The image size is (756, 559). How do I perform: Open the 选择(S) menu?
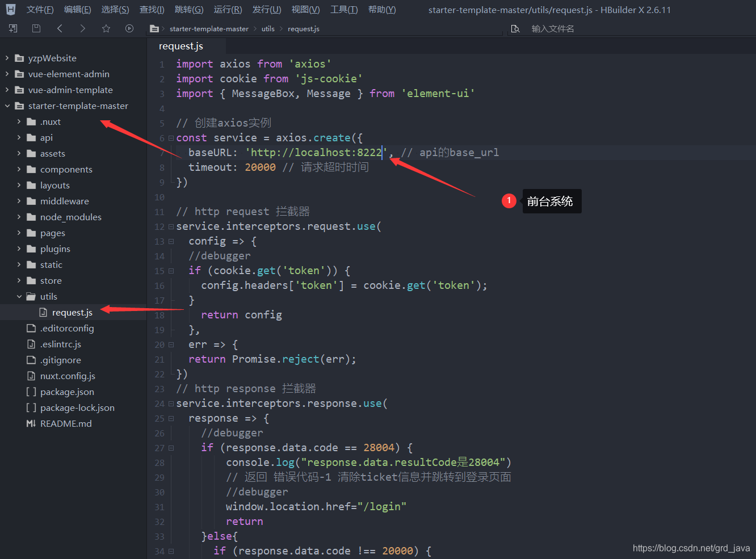[x=115, y=10]
